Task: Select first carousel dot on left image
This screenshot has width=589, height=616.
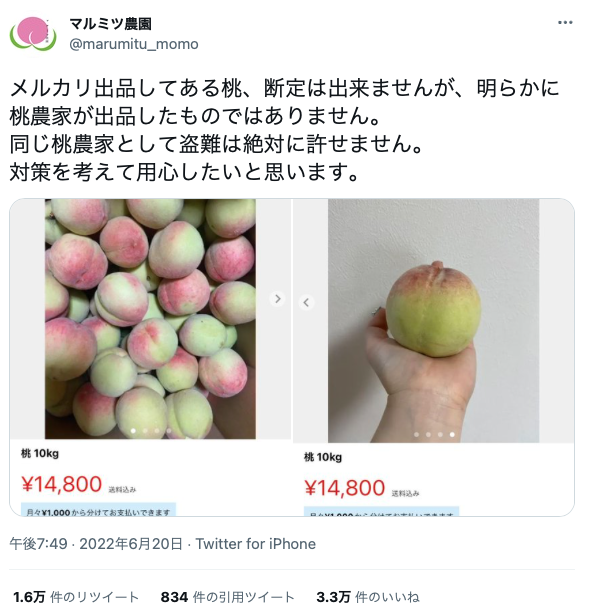Action: 133,431
